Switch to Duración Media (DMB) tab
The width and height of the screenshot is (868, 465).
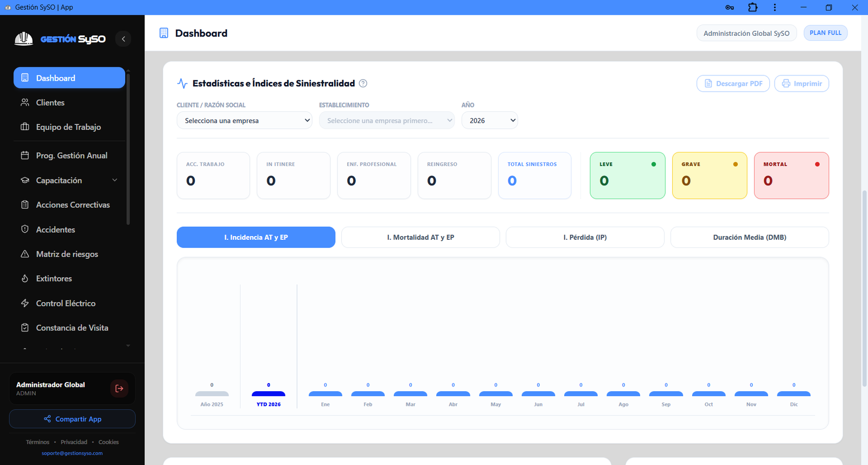(750, 237)
